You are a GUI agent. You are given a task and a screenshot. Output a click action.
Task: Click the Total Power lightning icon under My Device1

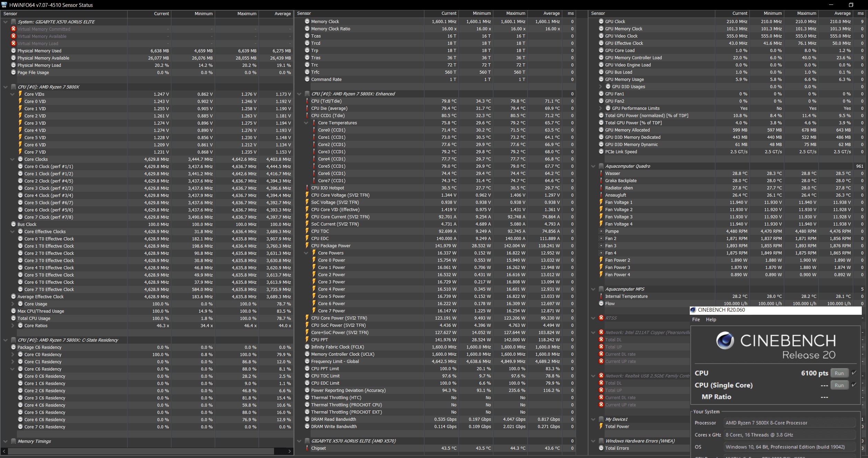pos(601,426)
